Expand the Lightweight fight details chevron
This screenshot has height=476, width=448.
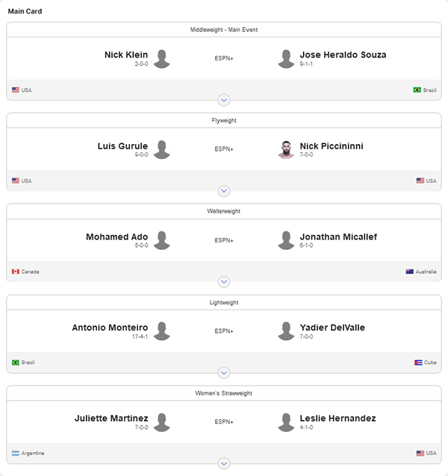click(224, 373)
